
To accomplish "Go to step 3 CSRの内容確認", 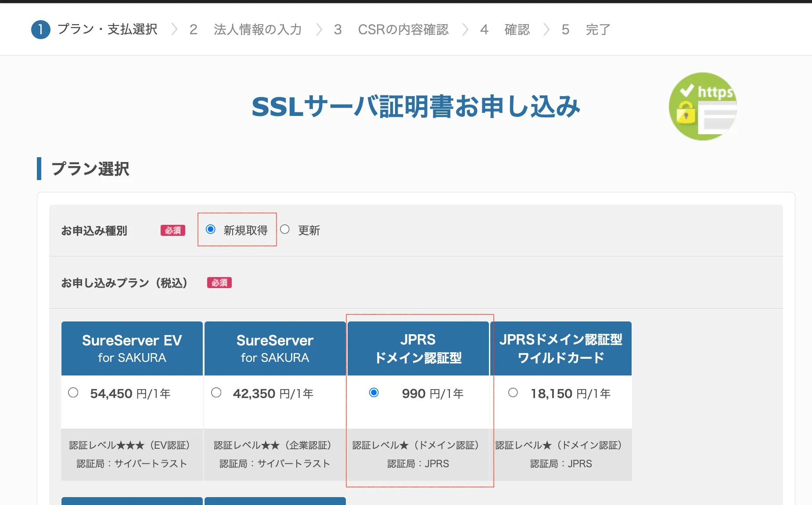I will pyautogui.click(x=403, y=30).
